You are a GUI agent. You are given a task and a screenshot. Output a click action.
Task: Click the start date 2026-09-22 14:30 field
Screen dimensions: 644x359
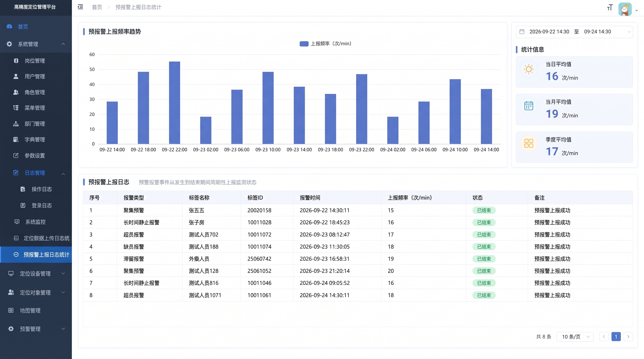click(549, 32)
